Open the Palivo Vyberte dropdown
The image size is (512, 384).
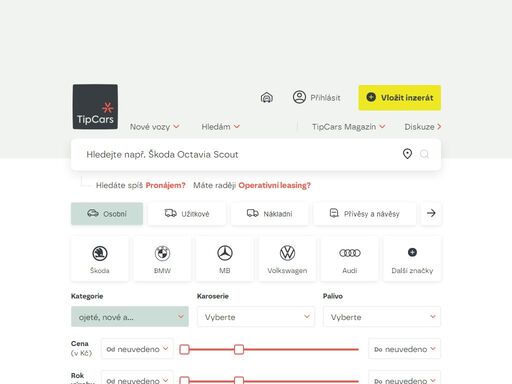click(x=382, y=317)
